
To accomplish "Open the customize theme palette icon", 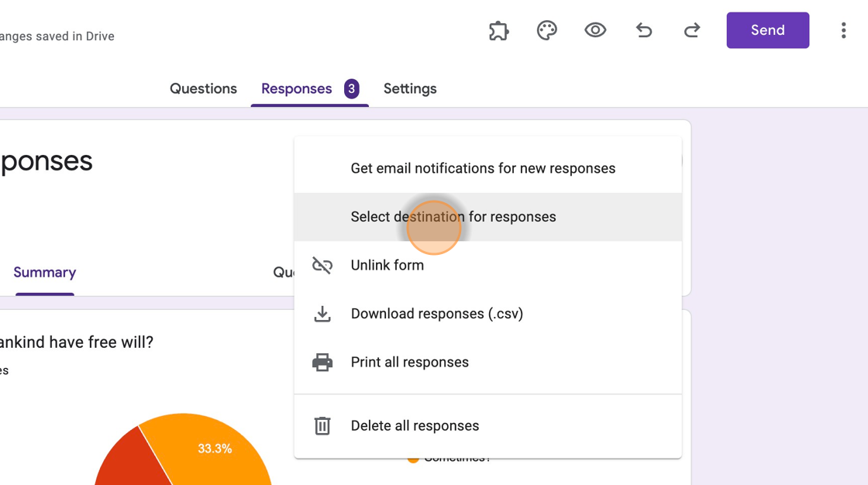I will click(547, 30).
